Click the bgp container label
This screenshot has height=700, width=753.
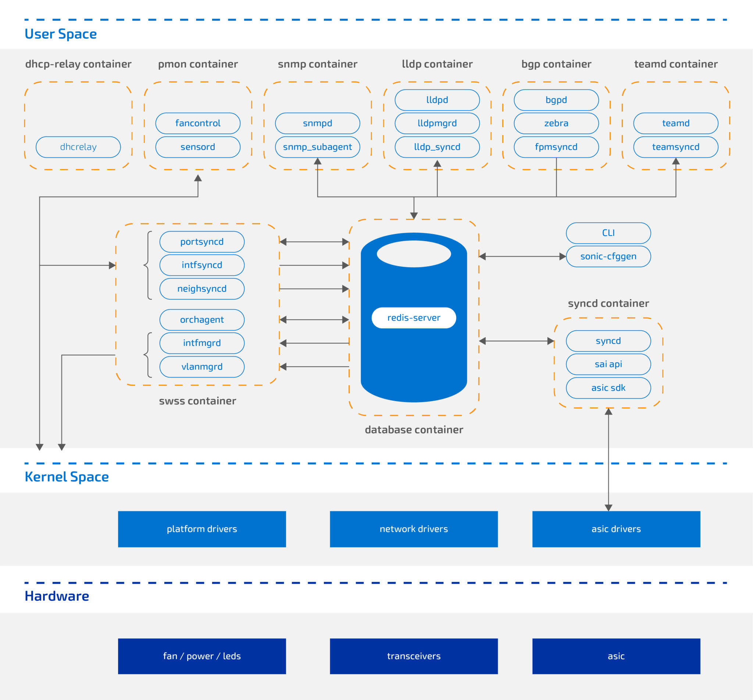click(x=556, y=64)
